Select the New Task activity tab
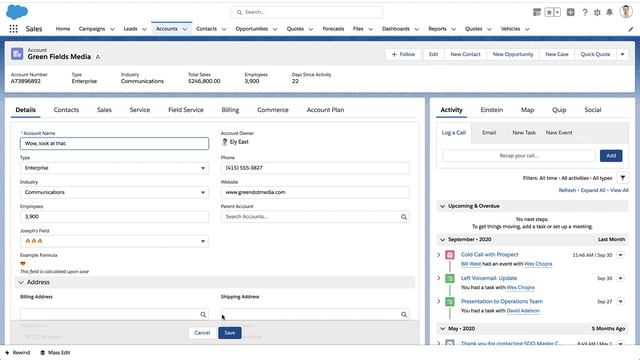This screenshot has height=360, width=640. [524, 133]
